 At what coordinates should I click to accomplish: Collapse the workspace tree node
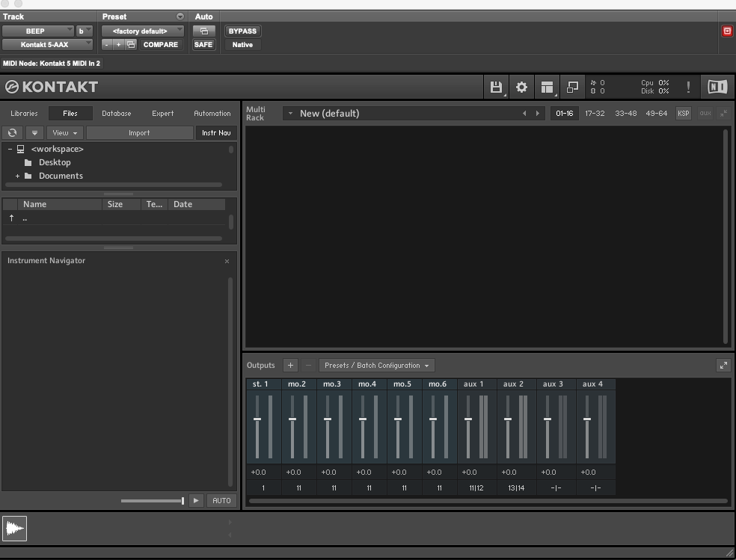pyautogui.click(x=10, y=149)
